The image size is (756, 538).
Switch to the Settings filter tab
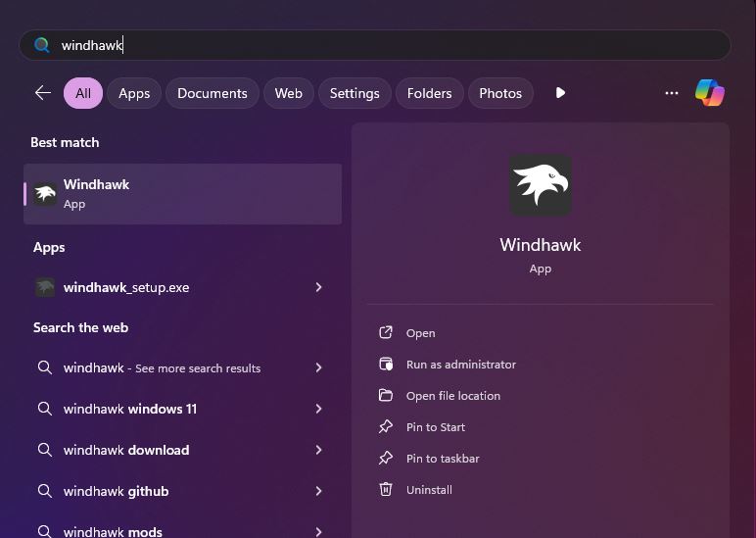pyautogui.click(x=354, y=93)
